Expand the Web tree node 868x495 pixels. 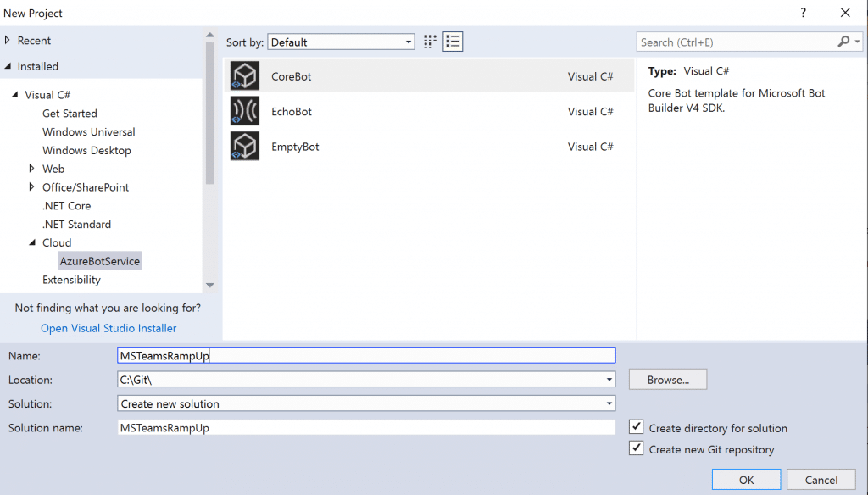[x=31, y=169]
